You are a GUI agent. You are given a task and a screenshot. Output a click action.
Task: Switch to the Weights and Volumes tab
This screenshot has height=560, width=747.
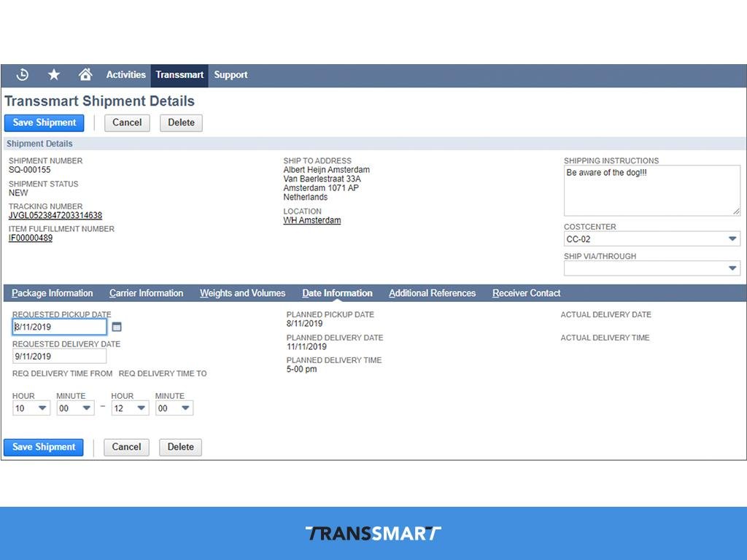coord(242,293)
